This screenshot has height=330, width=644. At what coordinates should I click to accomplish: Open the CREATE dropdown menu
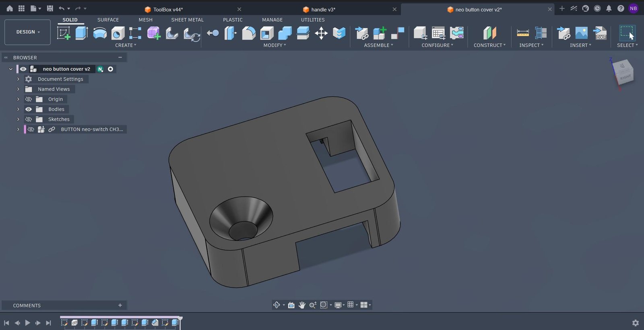126,45
